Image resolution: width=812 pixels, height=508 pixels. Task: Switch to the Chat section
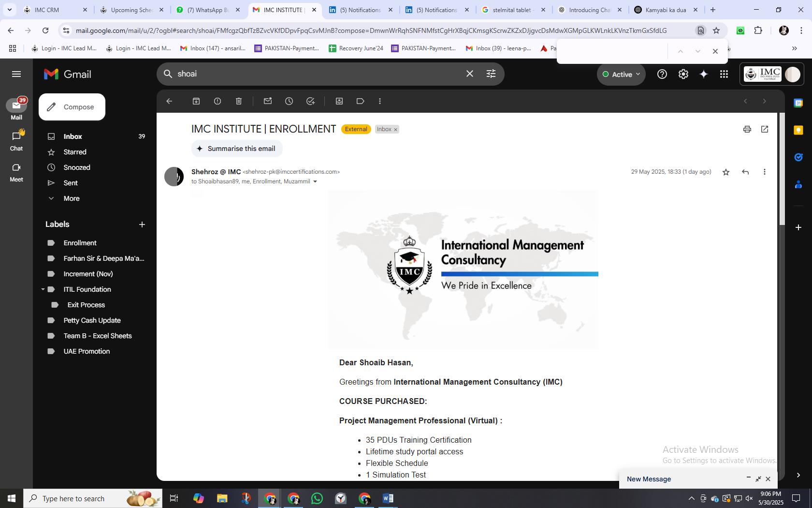(16, 140)
